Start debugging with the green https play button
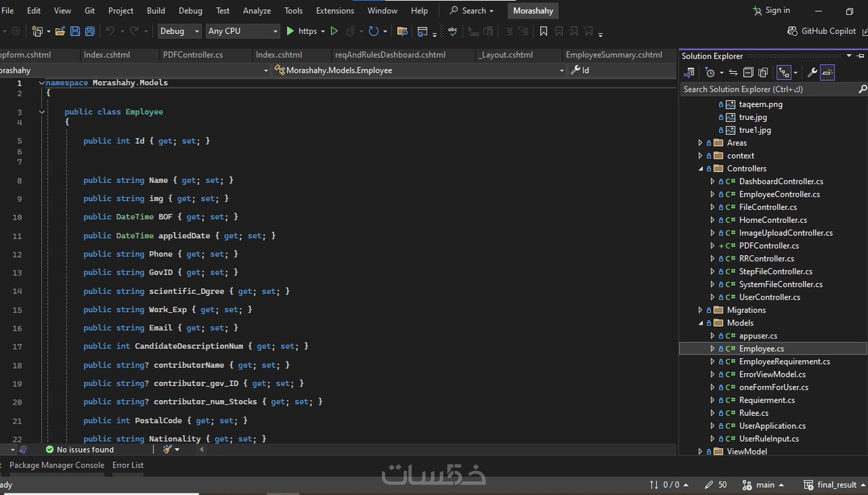Viewport: 868px width, 495px height. (290, 31)
